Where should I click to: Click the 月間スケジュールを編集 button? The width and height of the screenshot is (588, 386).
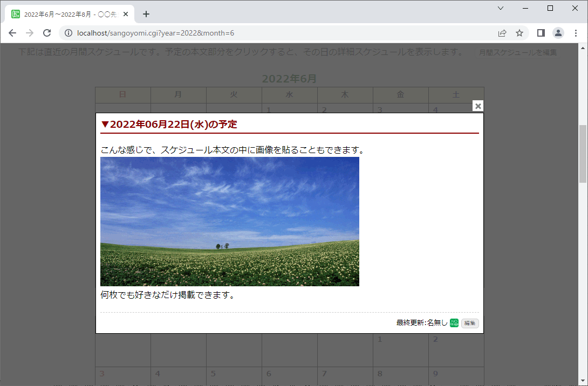[517, 52]
